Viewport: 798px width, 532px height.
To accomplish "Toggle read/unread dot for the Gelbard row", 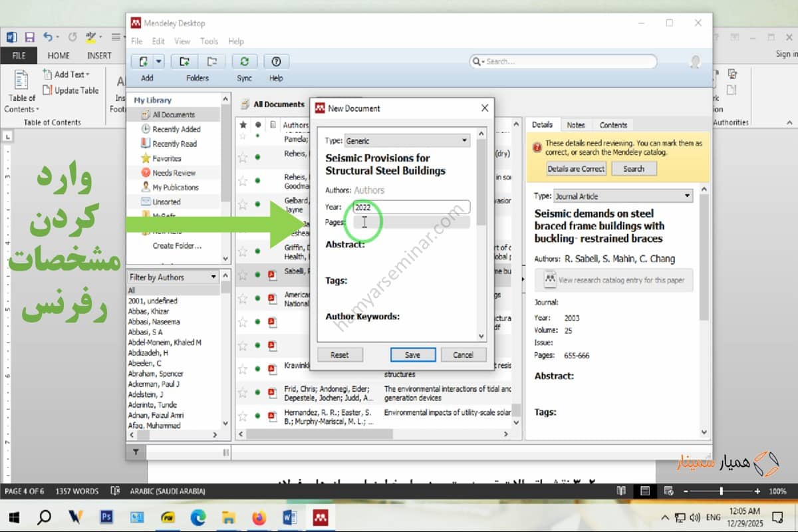I will click(257, 204).
